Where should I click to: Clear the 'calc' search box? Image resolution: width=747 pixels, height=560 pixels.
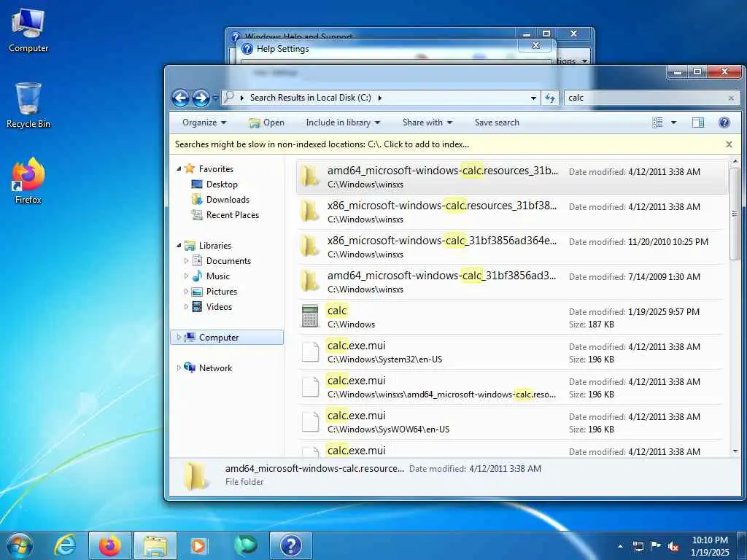(731, 98)
